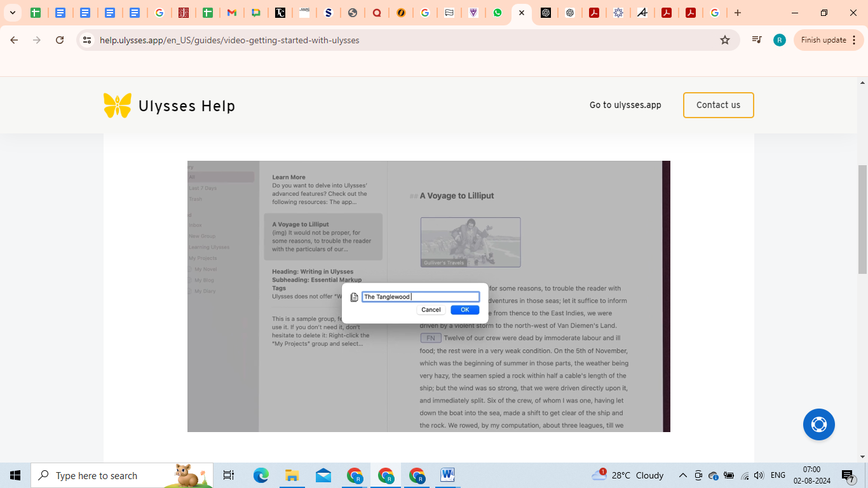Open the battery status icon
Screen dimensions: 868x488
click(729, 475)
